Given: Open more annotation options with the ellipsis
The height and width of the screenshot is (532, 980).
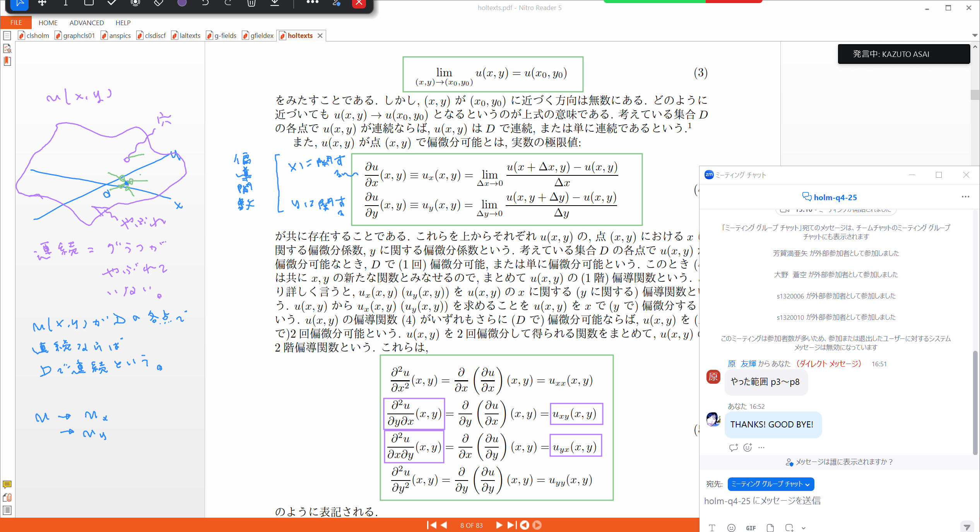Looking at the screenshot, I should pyautogui.click(x=312, y=3).
